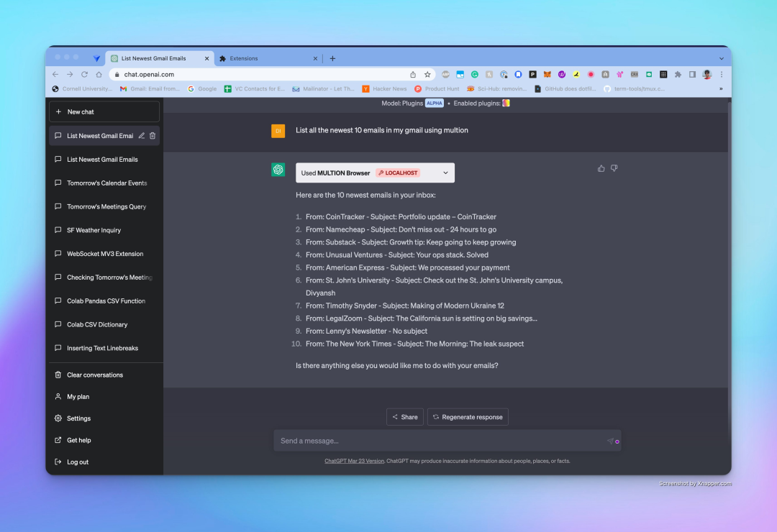Open Checking Tomorrow's Meeting chat
777x532 pixels.
pos(104,278)
